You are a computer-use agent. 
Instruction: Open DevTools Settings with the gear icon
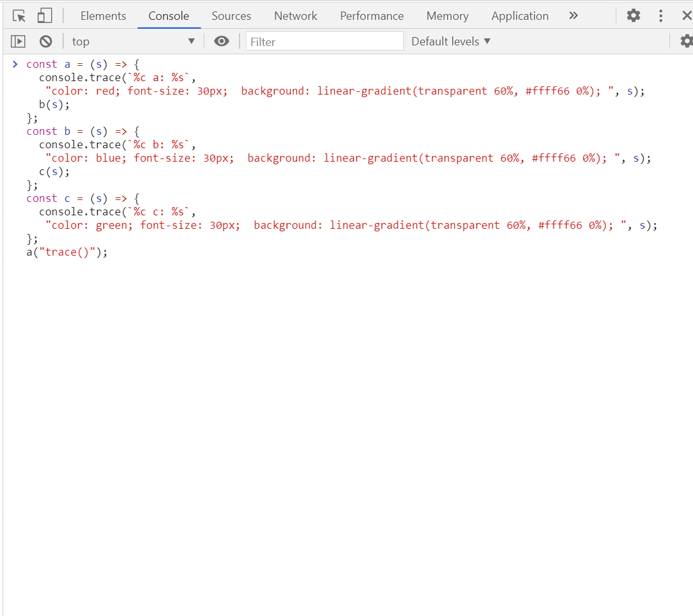633,15
